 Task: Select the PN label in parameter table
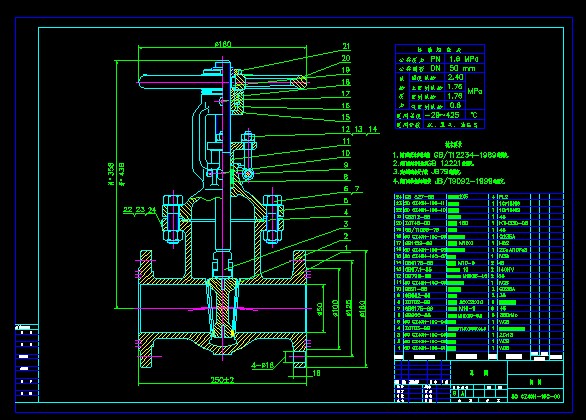tap(435, 59)
